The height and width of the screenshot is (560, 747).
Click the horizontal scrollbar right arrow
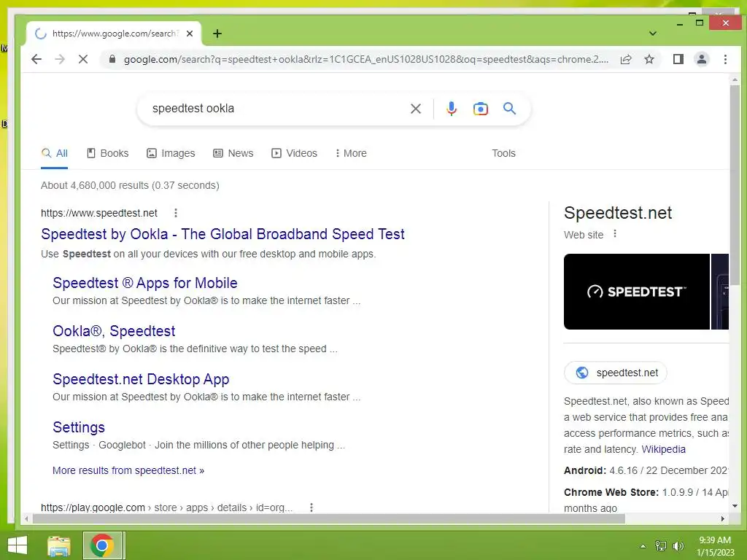coord(723,518)
